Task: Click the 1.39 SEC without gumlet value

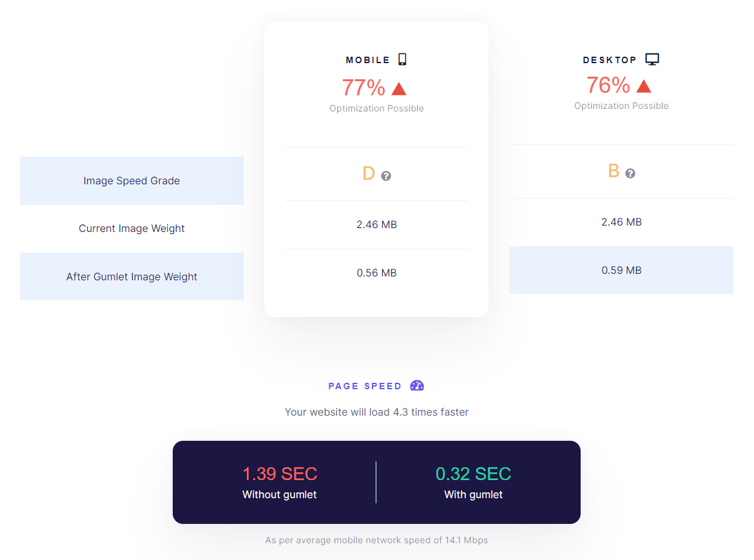Action: pyautogui.click(x=280, y=474)
